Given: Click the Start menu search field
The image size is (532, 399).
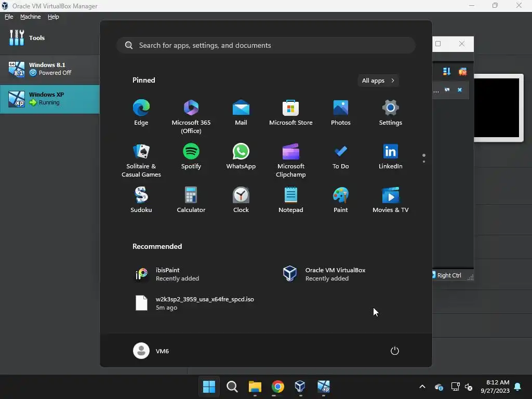Looking at the screenshot, I should pyautogui.click(x=266, y=45).
